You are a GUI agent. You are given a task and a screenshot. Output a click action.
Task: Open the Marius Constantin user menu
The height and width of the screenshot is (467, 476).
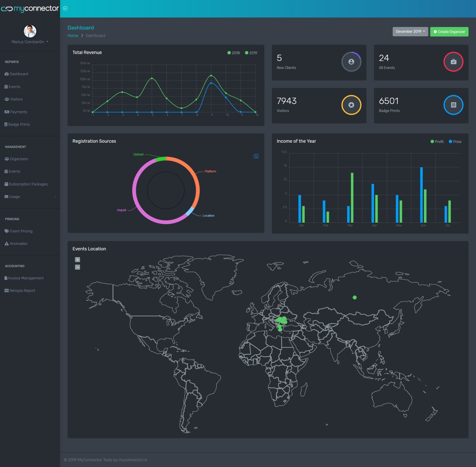pyautogui.click(x=30, y=42)
